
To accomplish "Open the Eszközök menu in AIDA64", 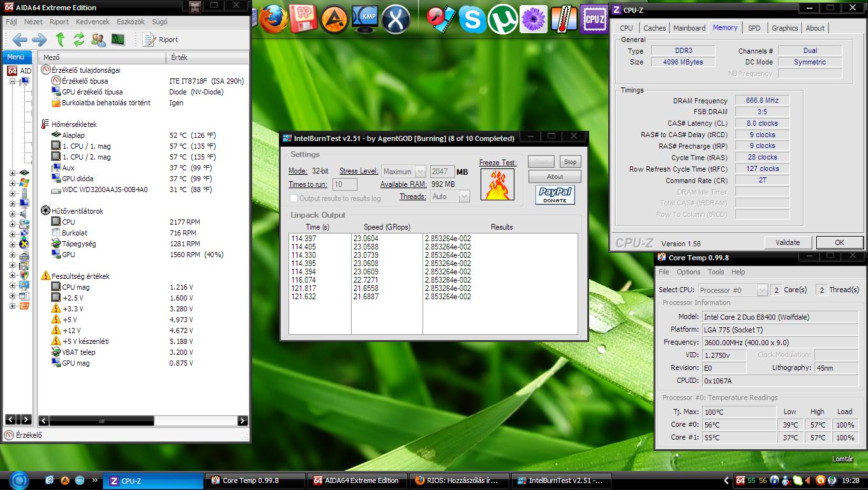I will (x=131, y=22).
